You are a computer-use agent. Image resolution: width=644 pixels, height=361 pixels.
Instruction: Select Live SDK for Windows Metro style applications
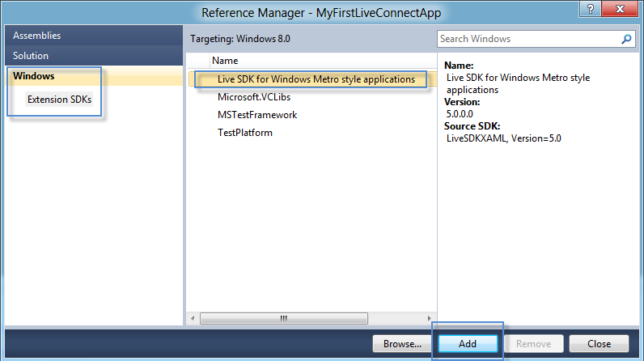pyautogui.click(x=312, y=79)
